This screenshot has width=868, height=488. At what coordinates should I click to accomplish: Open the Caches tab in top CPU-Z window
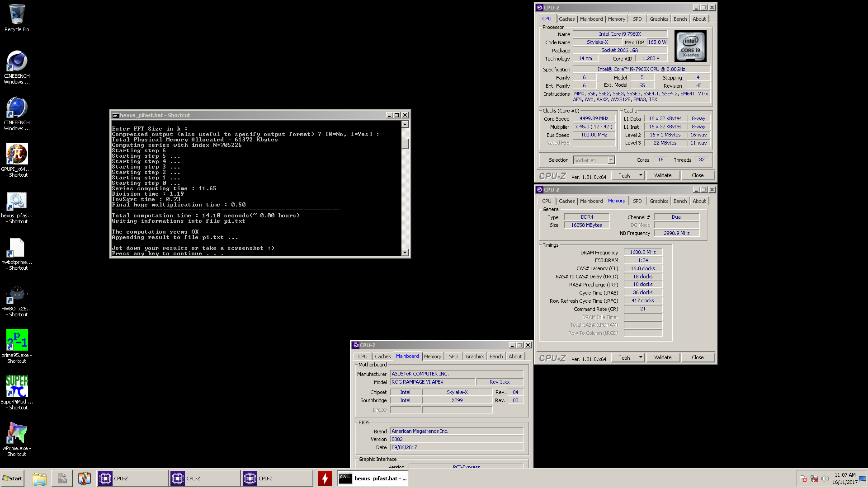[x=566, y=19]
